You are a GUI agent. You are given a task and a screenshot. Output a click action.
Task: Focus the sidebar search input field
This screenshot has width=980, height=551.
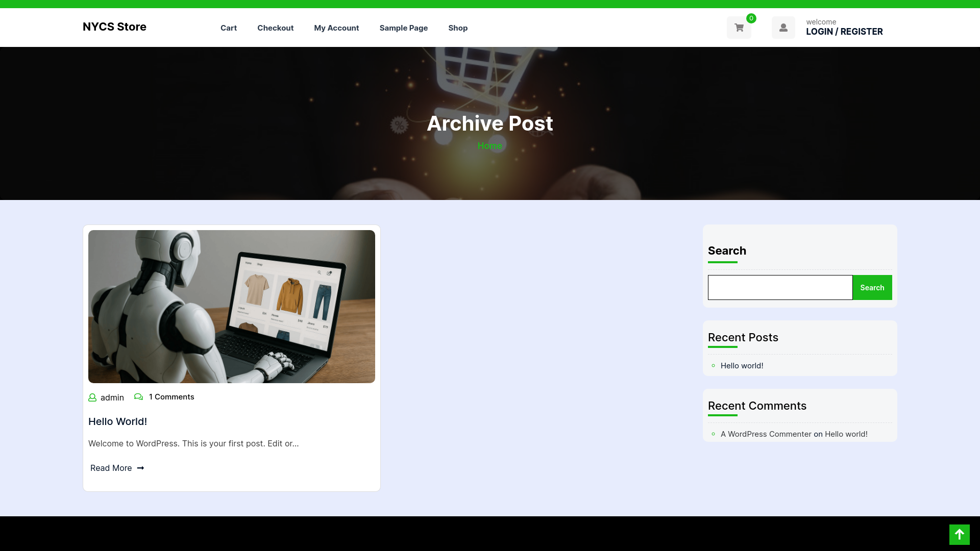(x=780, y=288)
